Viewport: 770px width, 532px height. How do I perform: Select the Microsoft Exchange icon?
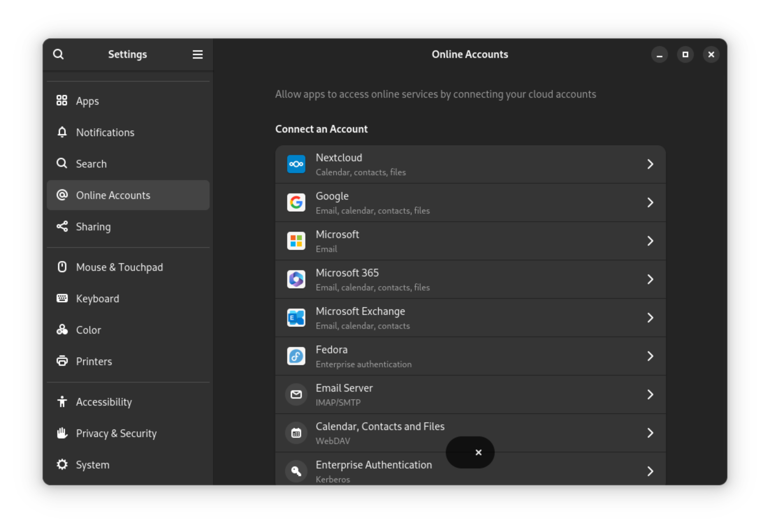(x=296, y=317)
